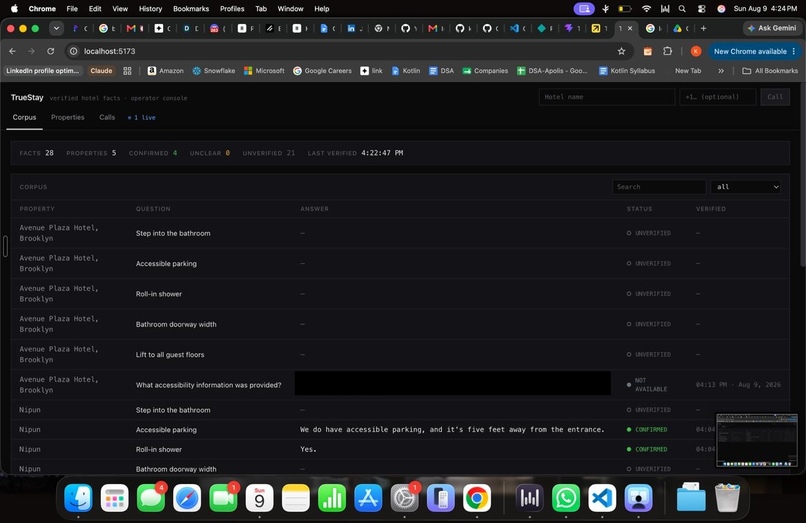806x523 pixels.
Task: Open Calendar from the Dock
Action: click(260, 498)
